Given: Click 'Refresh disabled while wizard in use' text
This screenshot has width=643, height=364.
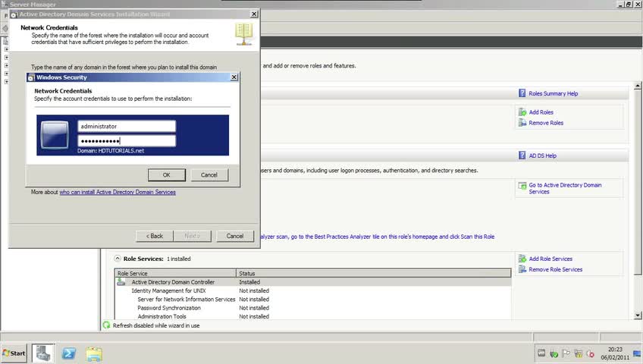Looking at the screenshot, I should pyautogui.click(x=156, y=325).
